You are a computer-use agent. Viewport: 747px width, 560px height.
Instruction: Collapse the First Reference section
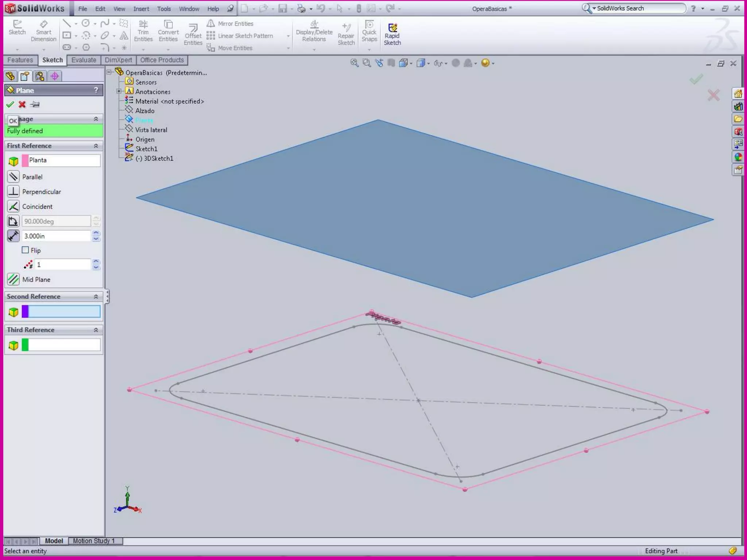[x=96, y=146]
